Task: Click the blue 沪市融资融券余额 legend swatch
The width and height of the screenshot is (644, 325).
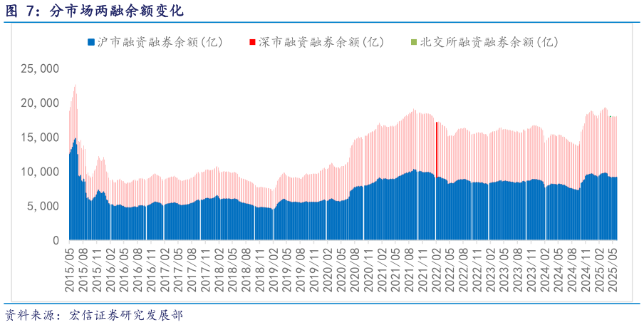Action: (x=90, y=42)
